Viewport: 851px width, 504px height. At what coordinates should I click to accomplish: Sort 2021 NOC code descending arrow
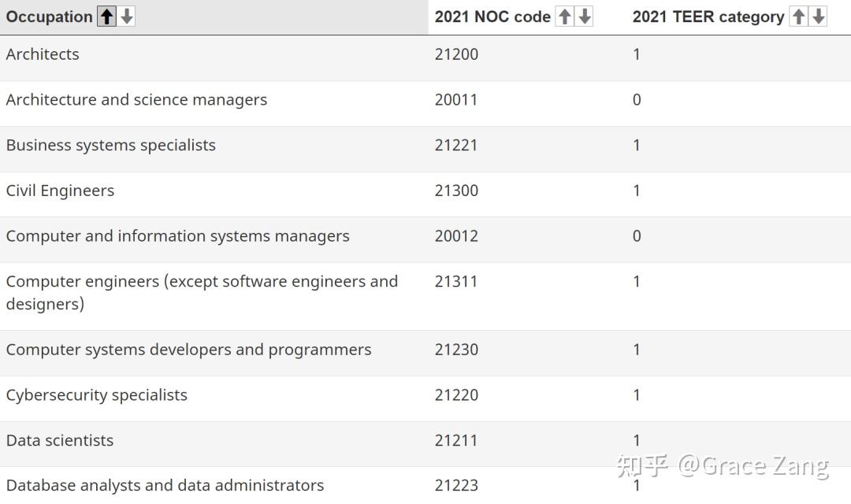(x=584, y=17)
